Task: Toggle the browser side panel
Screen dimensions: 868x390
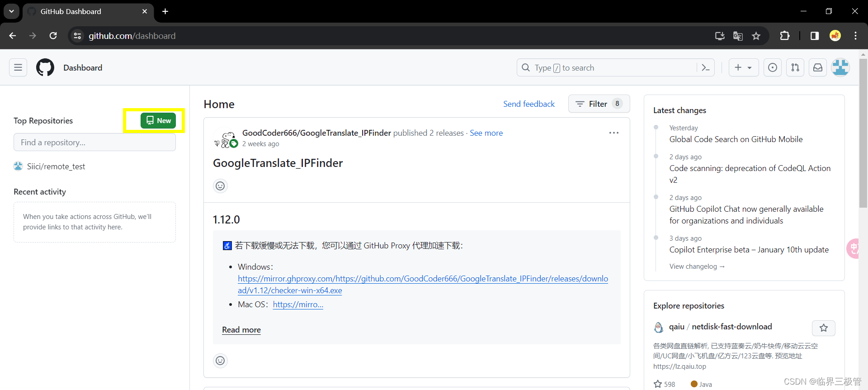Action: [x=815, y=36]
